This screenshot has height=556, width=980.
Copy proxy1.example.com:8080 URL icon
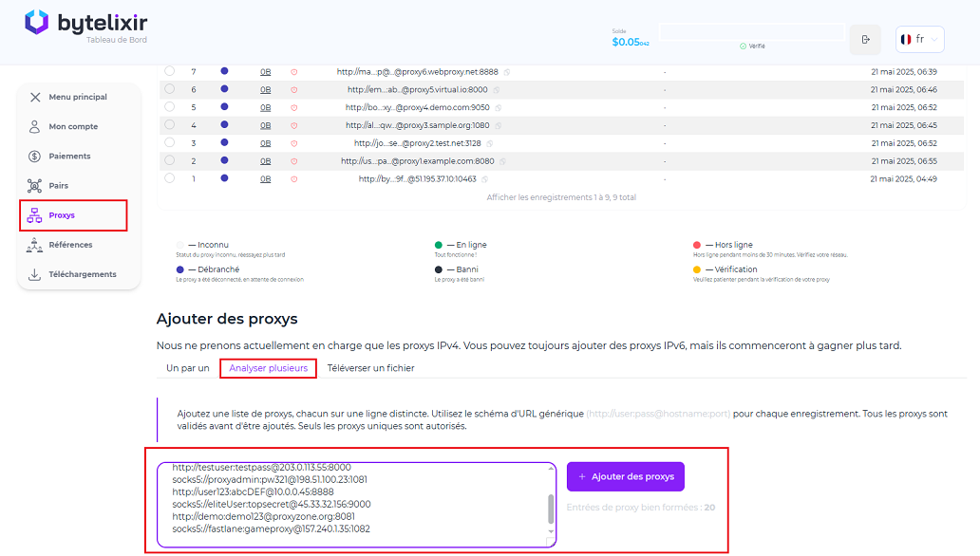pyautogui.click(x=502, y=161)
